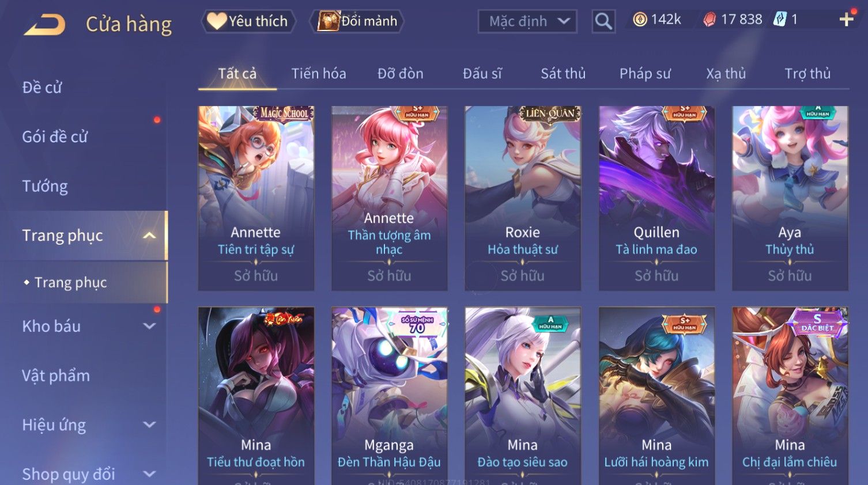
Task: Tap the plus icon to add currency
Action: [846, 20]
